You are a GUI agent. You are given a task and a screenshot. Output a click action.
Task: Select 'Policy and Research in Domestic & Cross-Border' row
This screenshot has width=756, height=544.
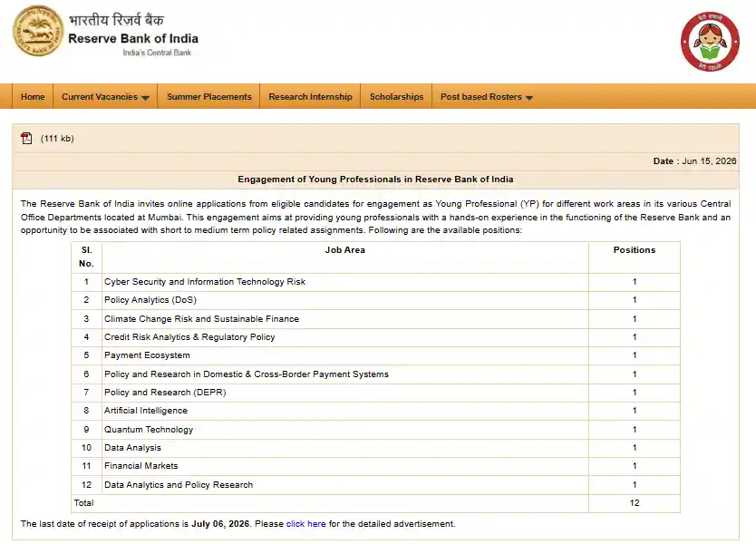point(375,374)
